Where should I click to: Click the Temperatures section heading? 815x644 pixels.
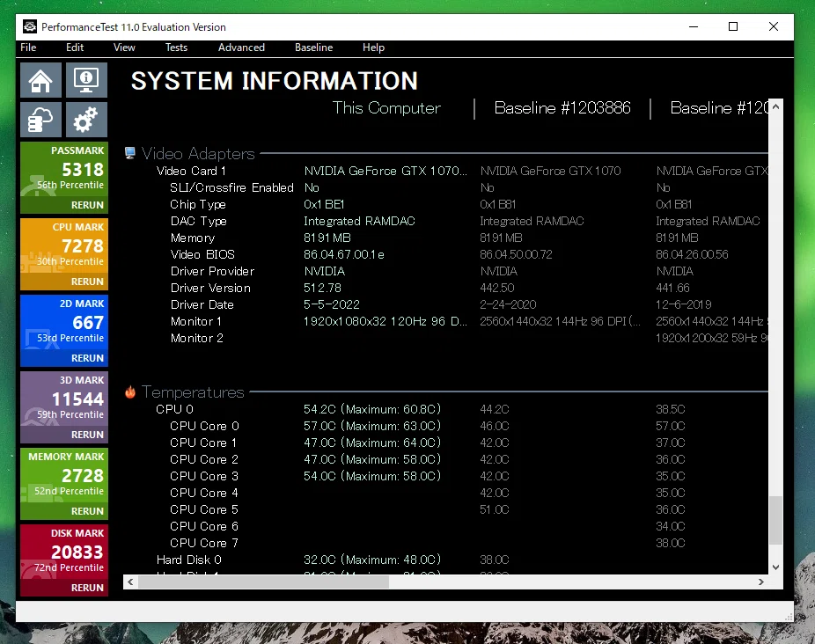(193, 392)
